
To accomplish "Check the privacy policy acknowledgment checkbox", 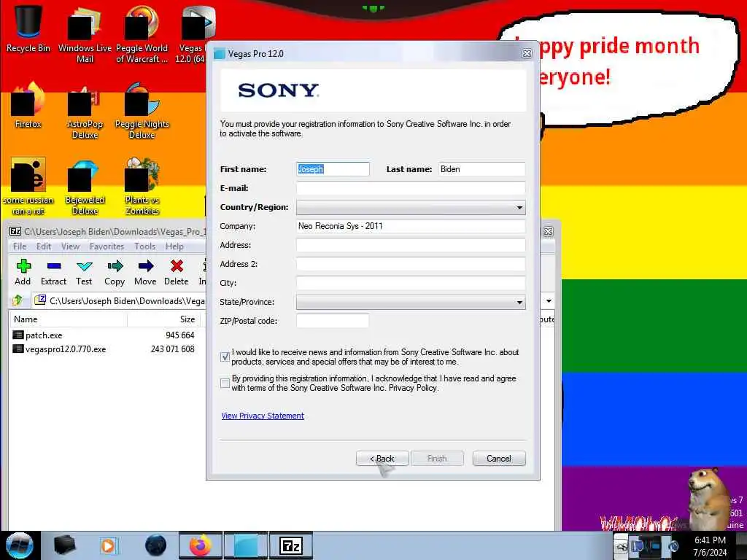I will 225,383.
